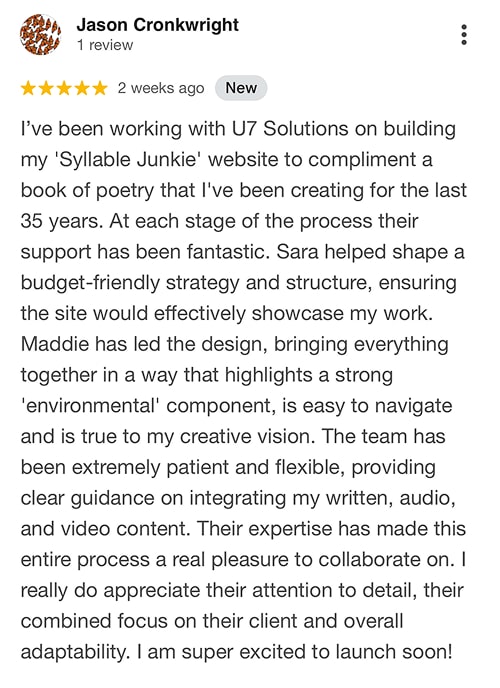Click the third gold rating star
The height and width of the screenshot is (688, 500).
(64, 88)
